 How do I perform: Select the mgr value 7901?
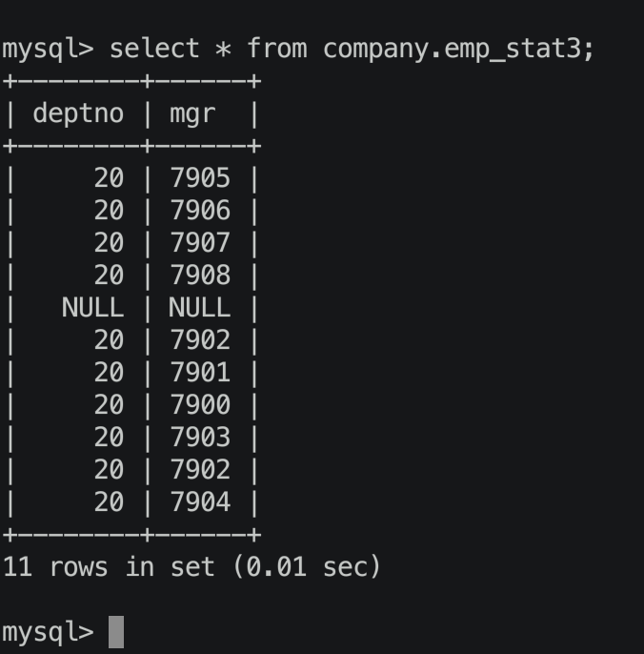(x=200, y=372)
